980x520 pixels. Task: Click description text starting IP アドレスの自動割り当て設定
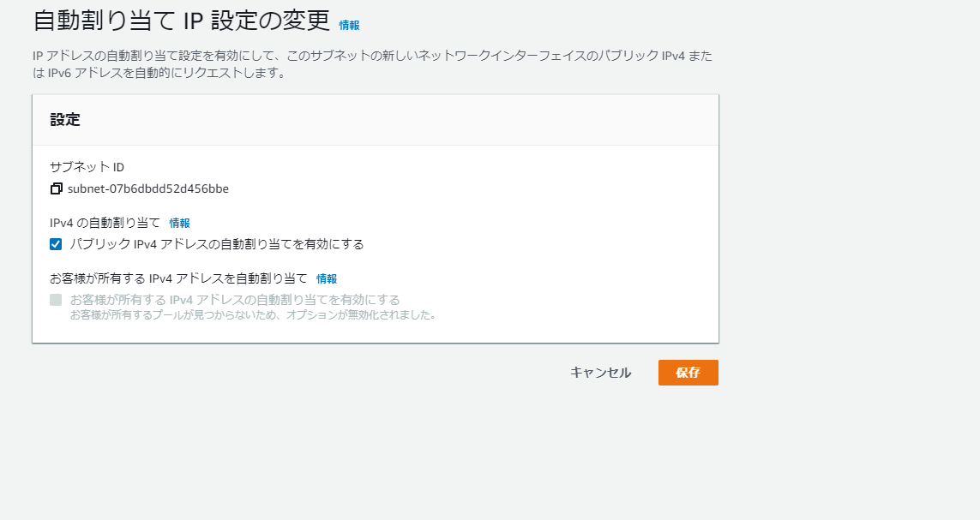point(372,64)
